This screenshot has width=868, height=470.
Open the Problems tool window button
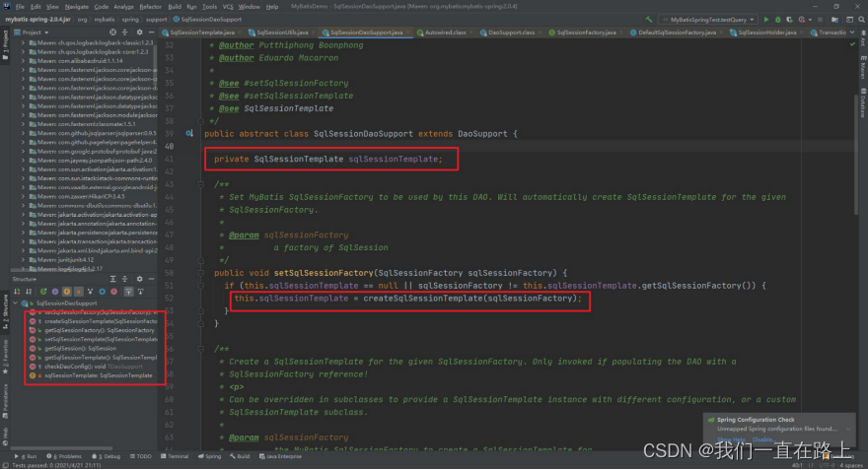64,457
